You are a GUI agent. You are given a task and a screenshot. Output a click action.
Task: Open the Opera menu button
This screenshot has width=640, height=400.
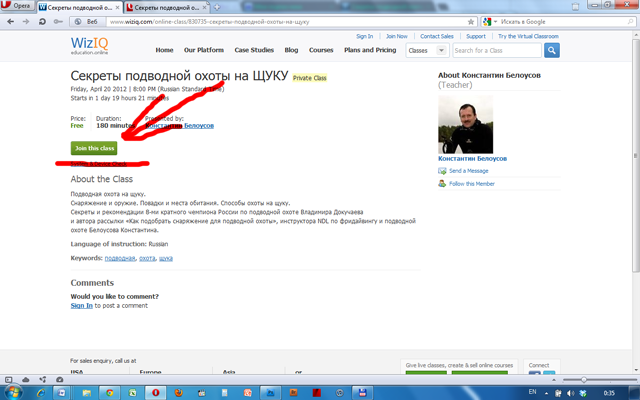pos(17,6)
